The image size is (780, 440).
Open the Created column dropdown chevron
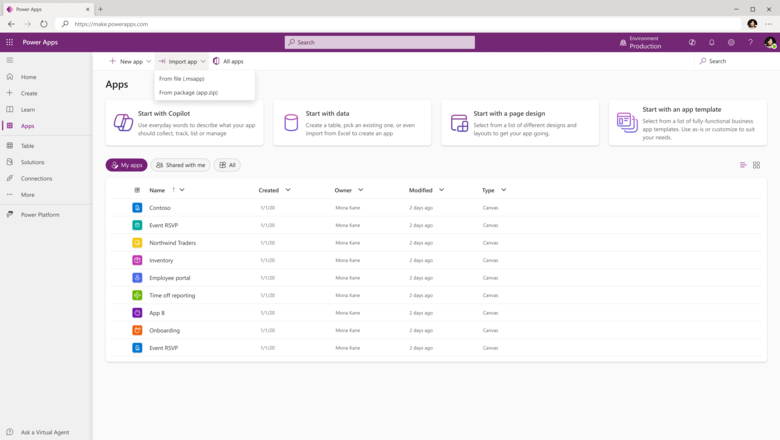288,190
